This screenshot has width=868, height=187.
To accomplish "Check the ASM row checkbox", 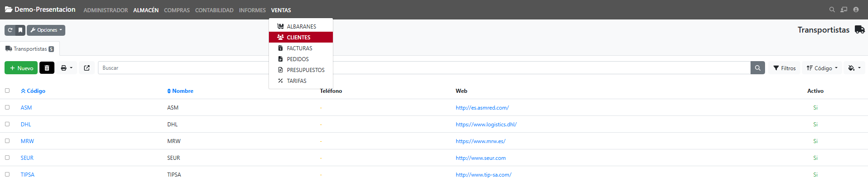I will point(7,107).
